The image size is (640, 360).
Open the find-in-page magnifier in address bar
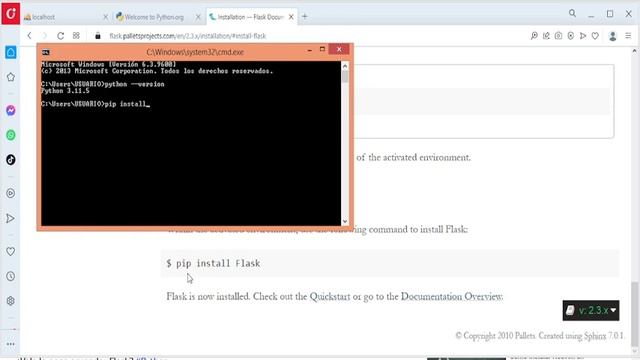(534, 36)
